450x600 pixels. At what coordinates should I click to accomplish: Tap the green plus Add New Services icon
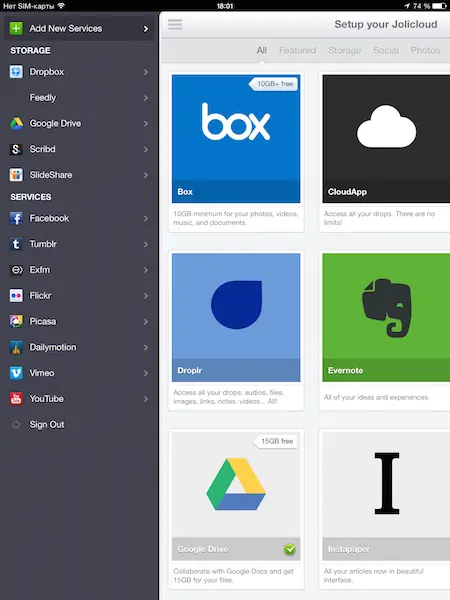(x=16, y=28)
